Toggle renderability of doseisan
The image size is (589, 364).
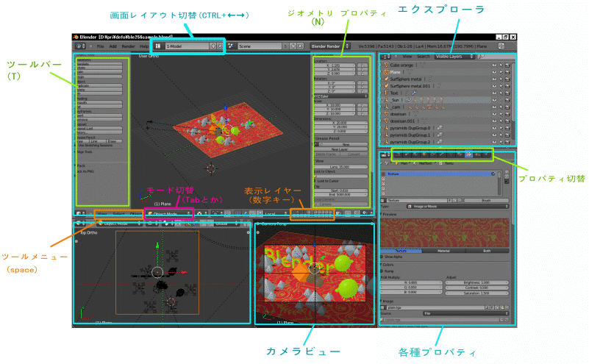(x=507, y=114)
